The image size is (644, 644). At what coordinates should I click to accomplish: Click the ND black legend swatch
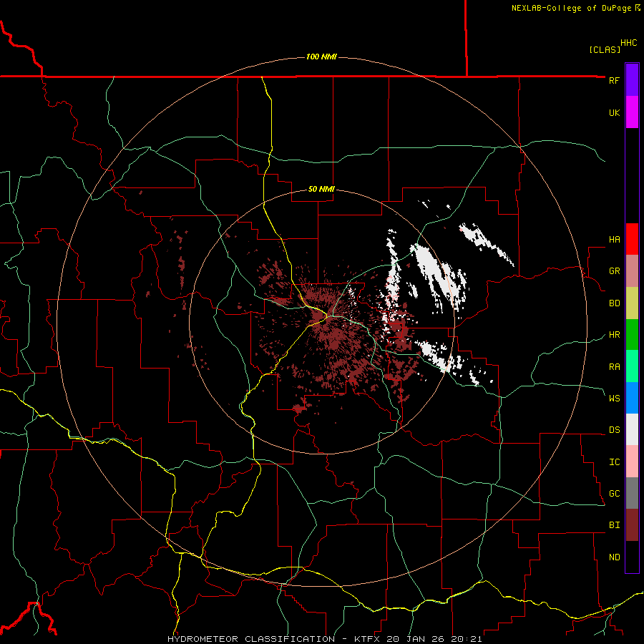click(632, 557)
